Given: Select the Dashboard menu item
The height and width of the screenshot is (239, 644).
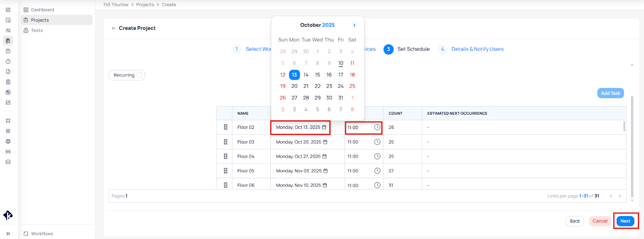Looking at the screenshot, I should [x=42, y=10].
